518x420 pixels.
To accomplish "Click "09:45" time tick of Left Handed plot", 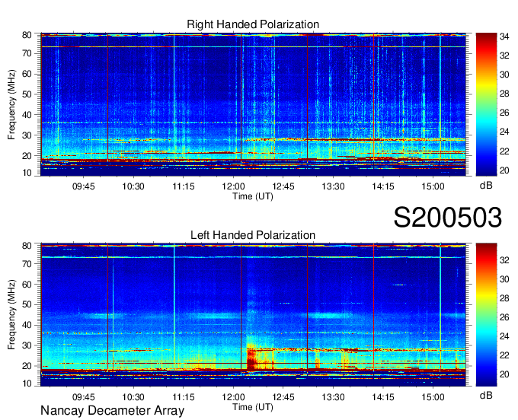I will click(84, 397).
